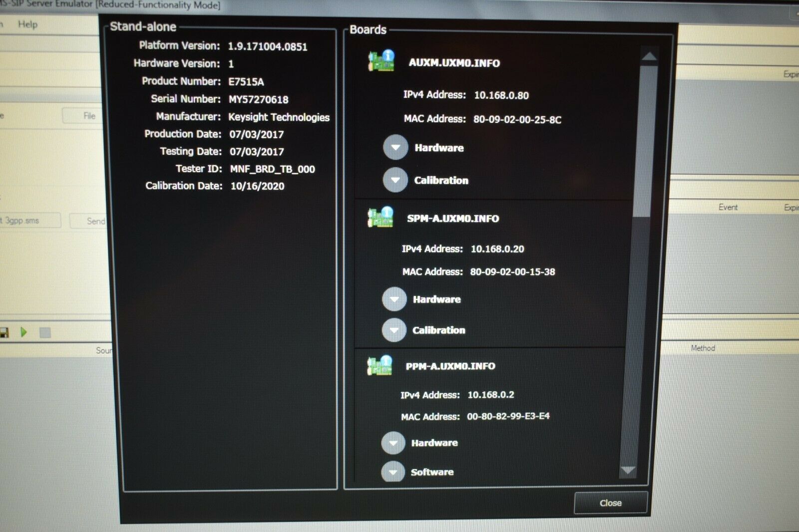
Task: Expand Hardware section under PPM-A board
Action: pyautogui.click(x=393, y=443)
